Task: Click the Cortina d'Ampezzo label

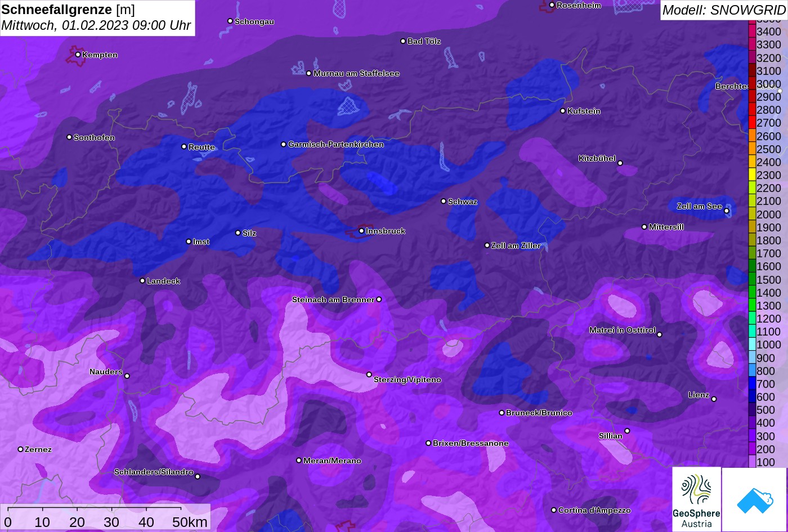Action: click(594, 510)
